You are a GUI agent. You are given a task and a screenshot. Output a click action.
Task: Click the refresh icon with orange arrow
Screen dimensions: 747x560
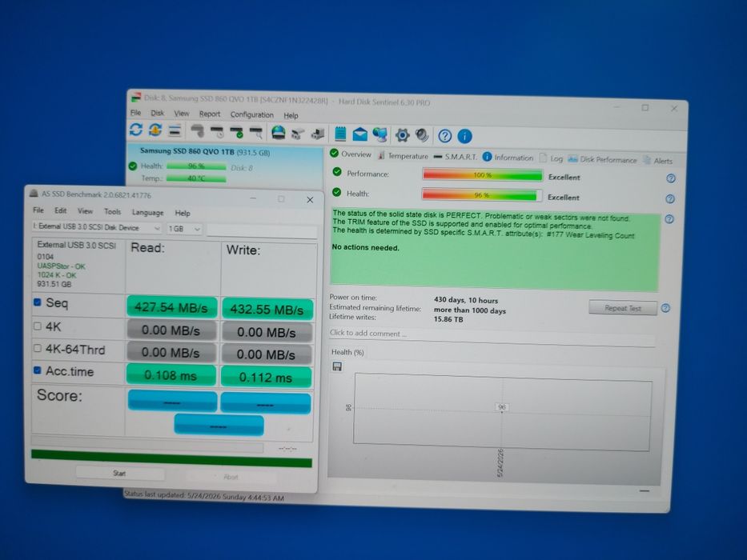coord(155,130)
